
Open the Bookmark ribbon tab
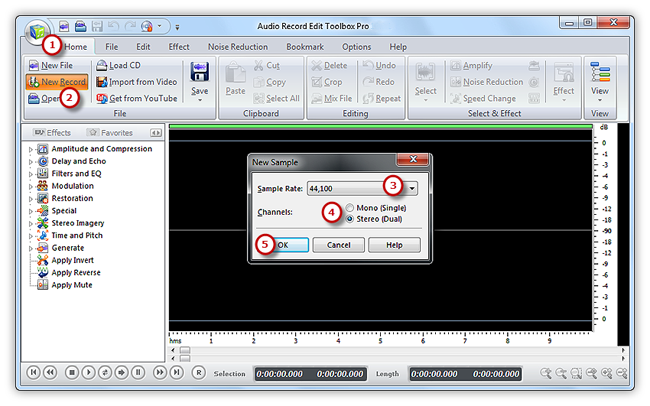click(305, 47)
